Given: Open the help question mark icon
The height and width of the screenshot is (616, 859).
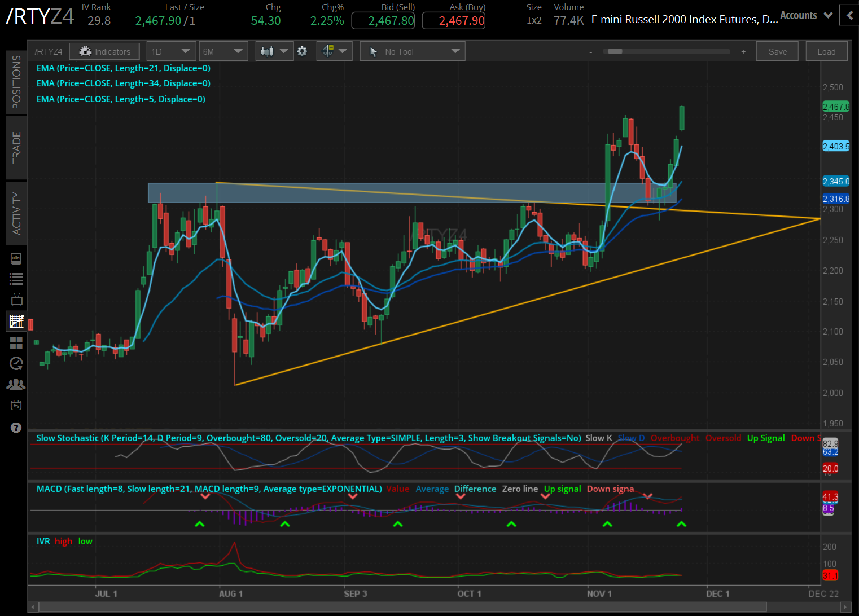Looking at the screenshot, I should point(16,428).
